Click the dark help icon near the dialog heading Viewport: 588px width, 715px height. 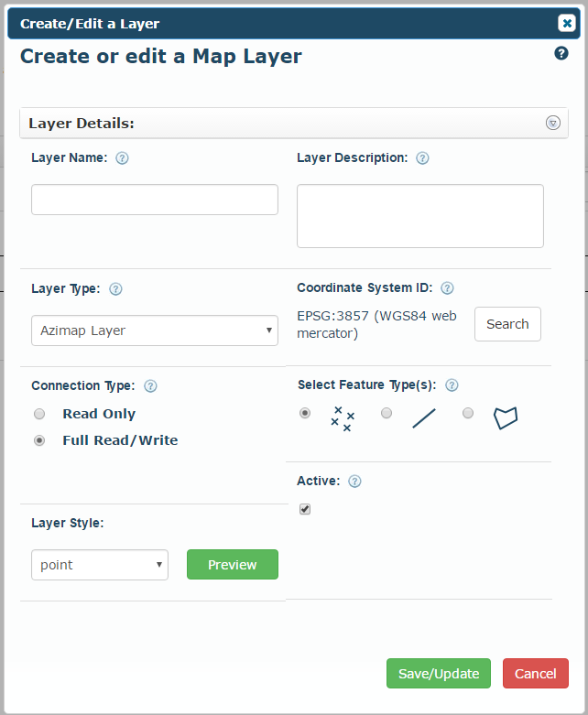561,53
